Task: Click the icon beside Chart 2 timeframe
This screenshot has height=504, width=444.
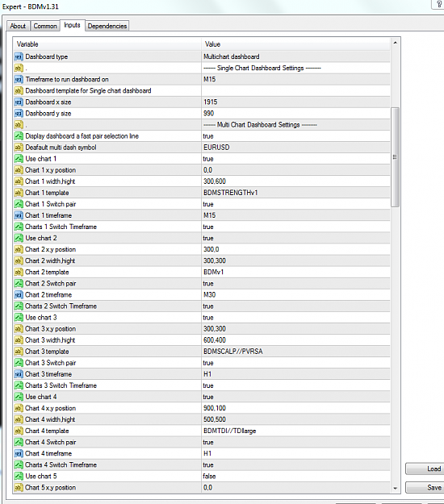Action: coord(19,295)
